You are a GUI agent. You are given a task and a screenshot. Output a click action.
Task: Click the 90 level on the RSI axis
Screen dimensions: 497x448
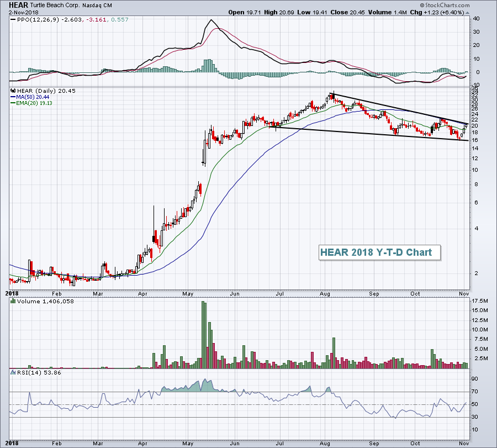pos(475,379)
